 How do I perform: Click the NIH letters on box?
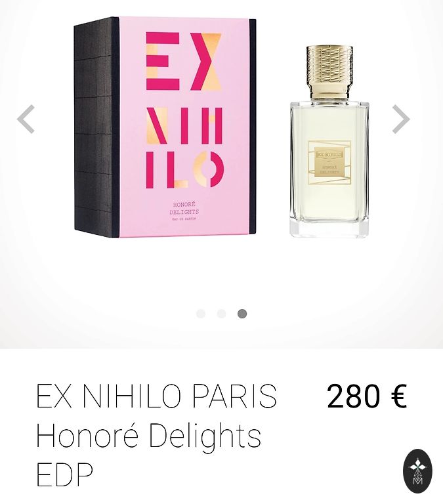point(184,125)
